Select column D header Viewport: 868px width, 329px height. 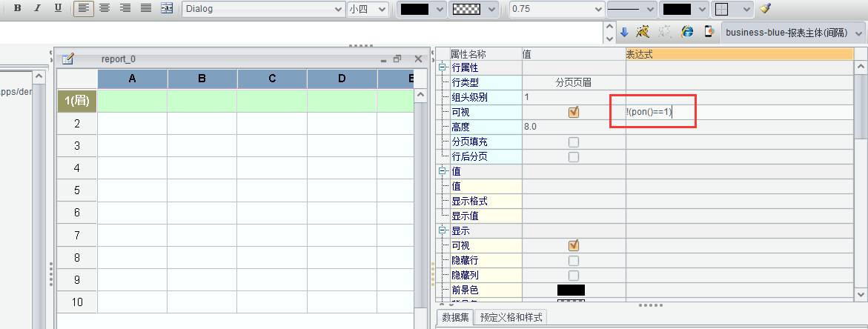pyautogui.click(x=342, y=79)
